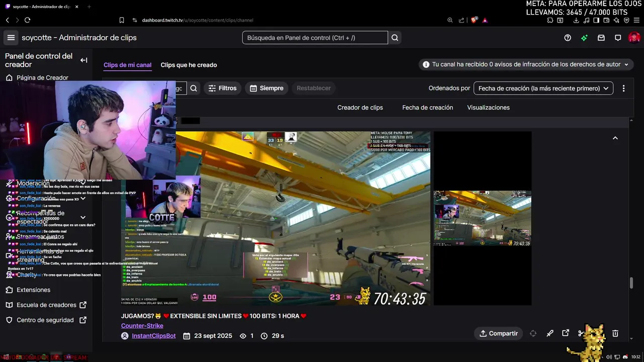Reload the page

pyautogui.click(x=27, y=20)
